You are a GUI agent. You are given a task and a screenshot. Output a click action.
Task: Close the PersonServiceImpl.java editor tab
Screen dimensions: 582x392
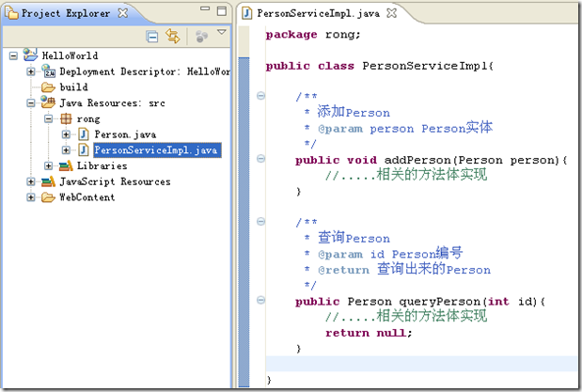[393, 13]
